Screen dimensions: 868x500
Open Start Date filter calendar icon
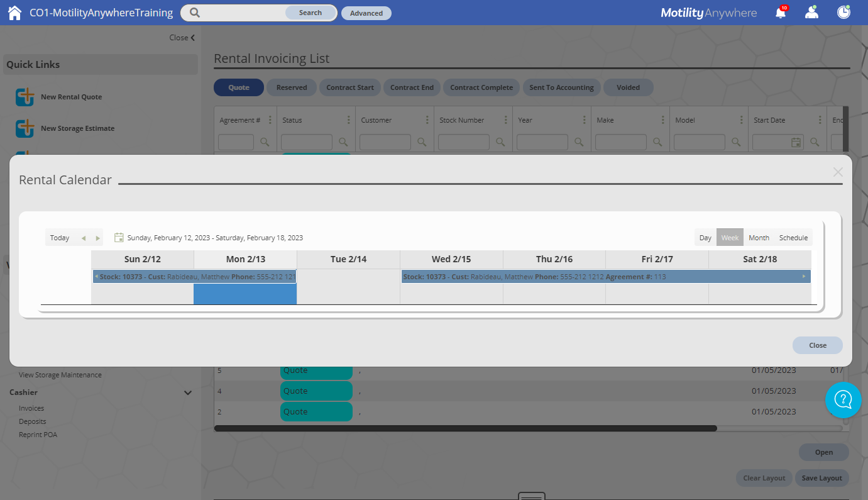796,142
